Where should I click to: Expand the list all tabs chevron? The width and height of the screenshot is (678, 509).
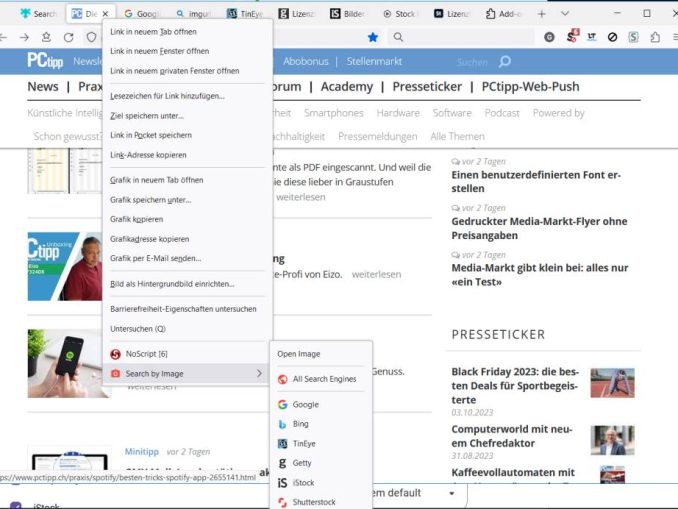coord(565,14)
